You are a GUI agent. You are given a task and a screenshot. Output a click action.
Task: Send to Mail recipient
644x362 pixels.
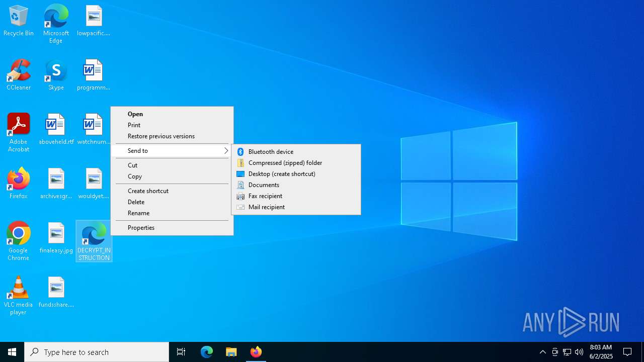[x=296, y=207]
